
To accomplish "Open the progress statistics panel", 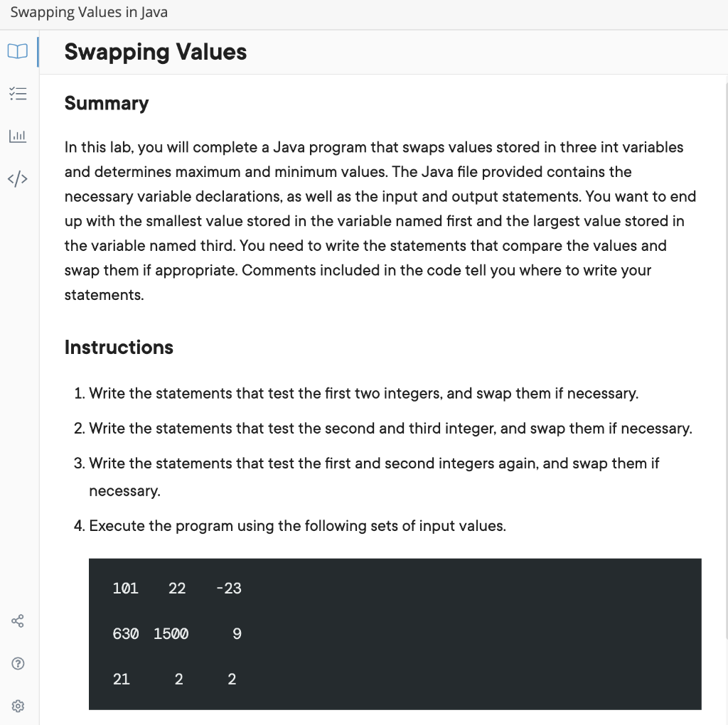I will (17, 136).
